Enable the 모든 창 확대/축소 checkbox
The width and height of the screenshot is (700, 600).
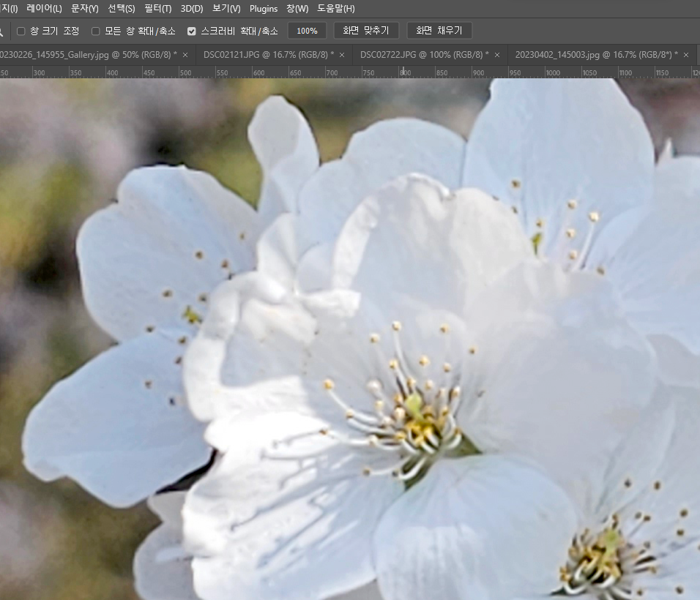(95, 31)
